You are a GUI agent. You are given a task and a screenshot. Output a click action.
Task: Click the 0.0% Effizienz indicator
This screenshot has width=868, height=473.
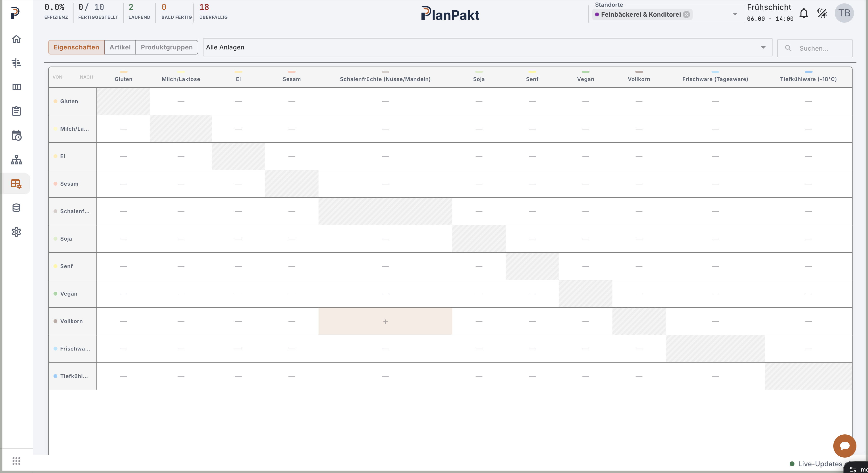(x=56, y=12)
